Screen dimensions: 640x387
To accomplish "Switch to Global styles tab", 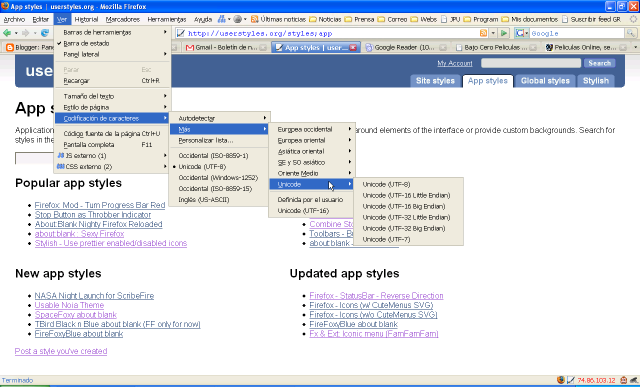I will click(x=545, y=81).
